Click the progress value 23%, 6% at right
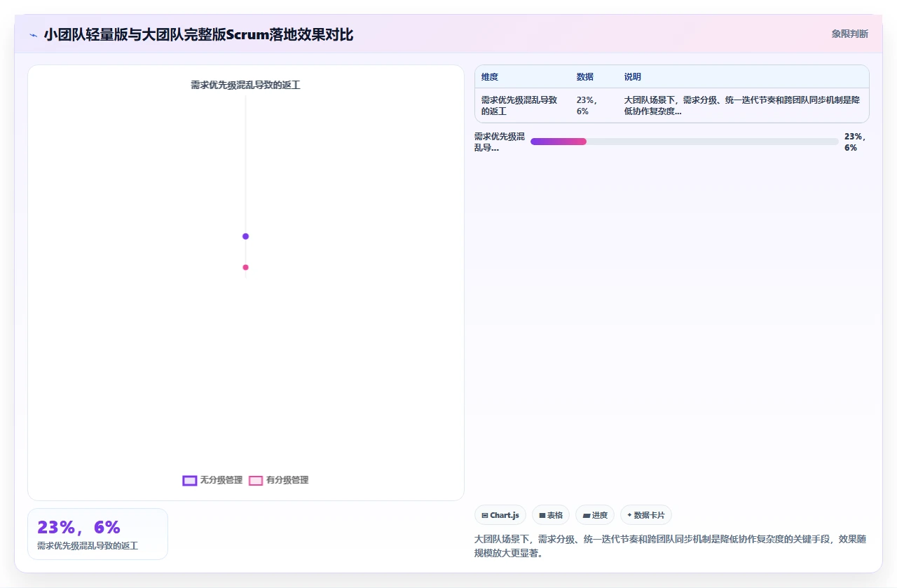897x588 pixels. (856, 142)
